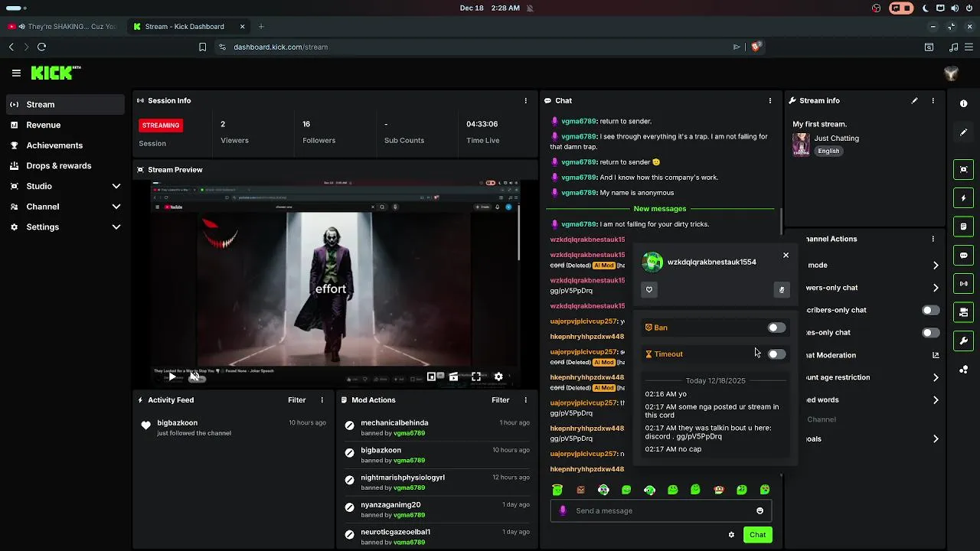Open emoji picker in chat input
This screenshot has height=551, width=980.
click(759, 510)
